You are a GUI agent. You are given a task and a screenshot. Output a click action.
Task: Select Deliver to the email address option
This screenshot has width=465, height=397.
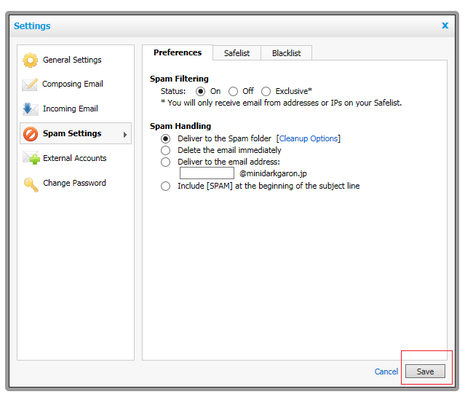pos(165,162)
